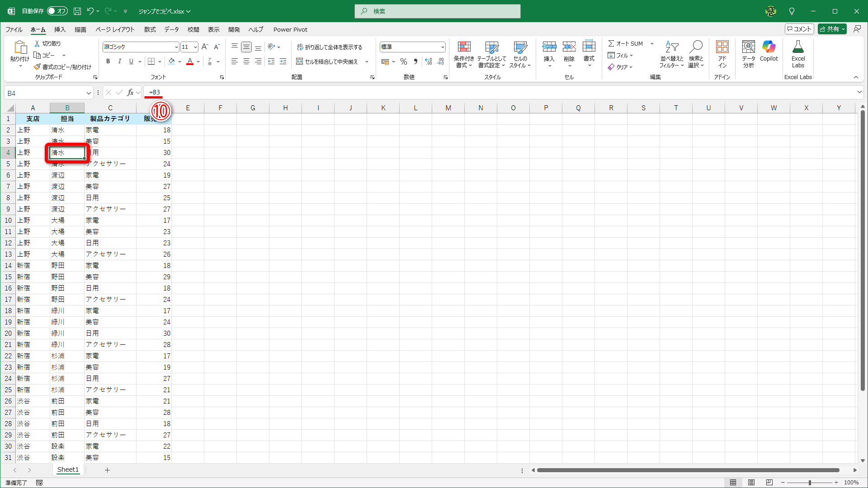Apply percent style to cell
The height and width of the screenshot is (488, 868).
(404, 61)
